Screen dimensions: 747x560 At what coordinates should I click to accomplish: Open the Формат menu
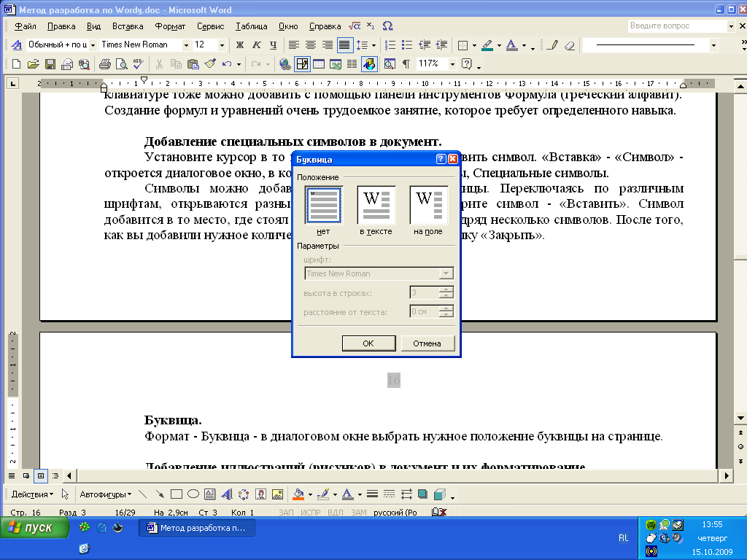tap(170, 26)
